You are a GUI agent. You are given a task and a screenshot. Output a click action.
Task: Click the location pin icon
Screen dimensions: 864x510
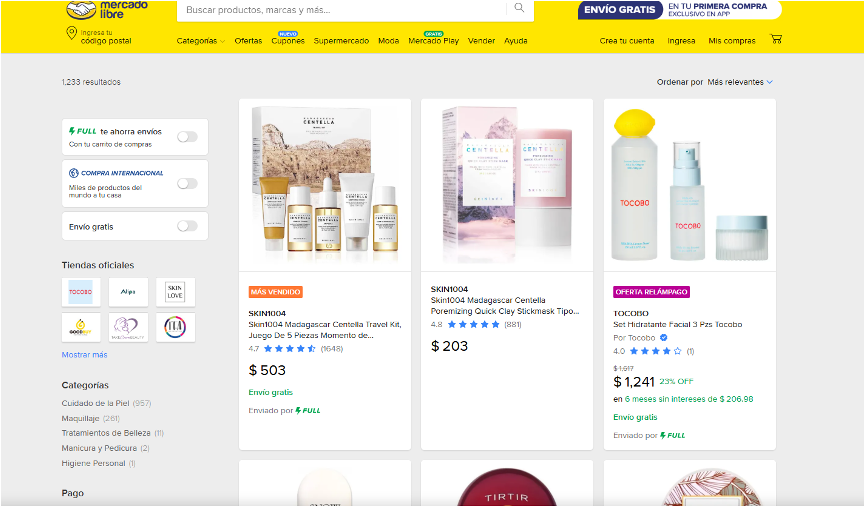[71, 33]
